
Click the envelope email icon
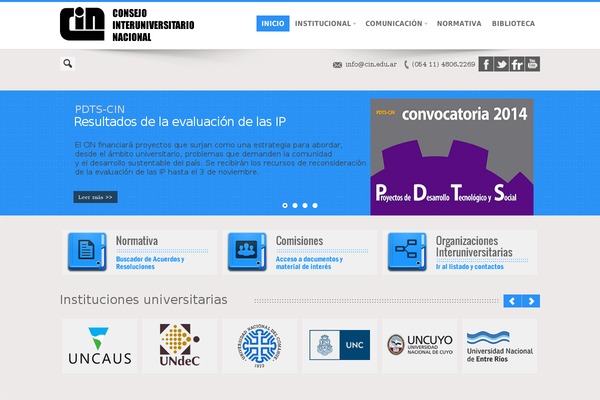(x=337, y=65)
